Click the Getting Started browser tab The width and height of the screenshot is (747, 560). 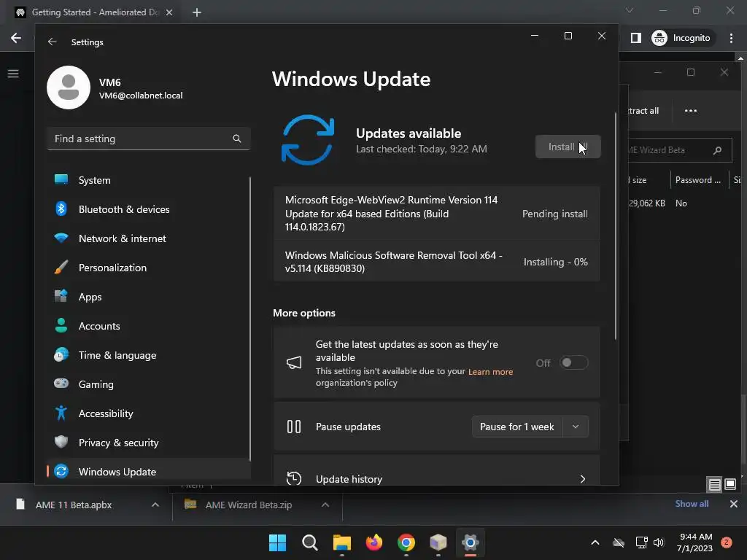coord(94,12)
